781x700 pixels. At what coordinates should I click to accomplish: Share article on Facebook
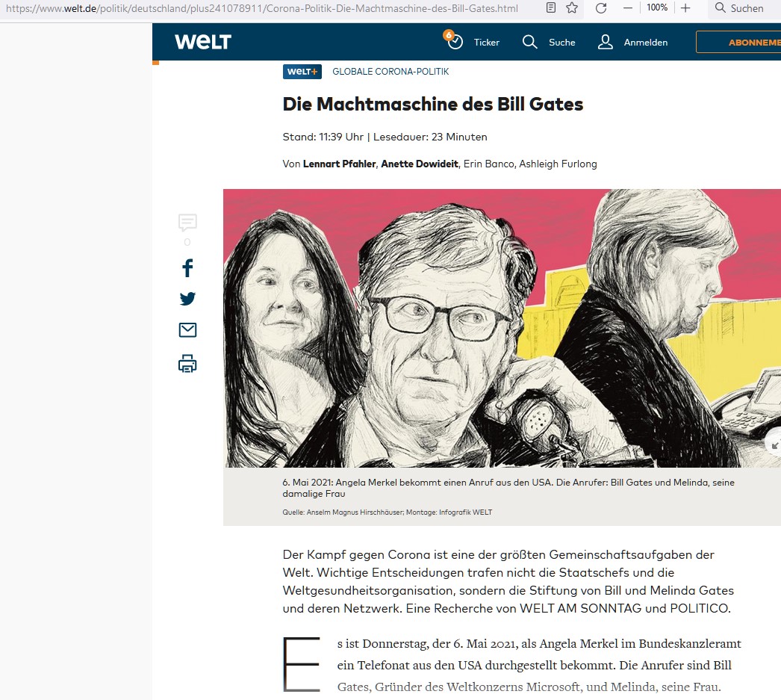pos(187,268)
